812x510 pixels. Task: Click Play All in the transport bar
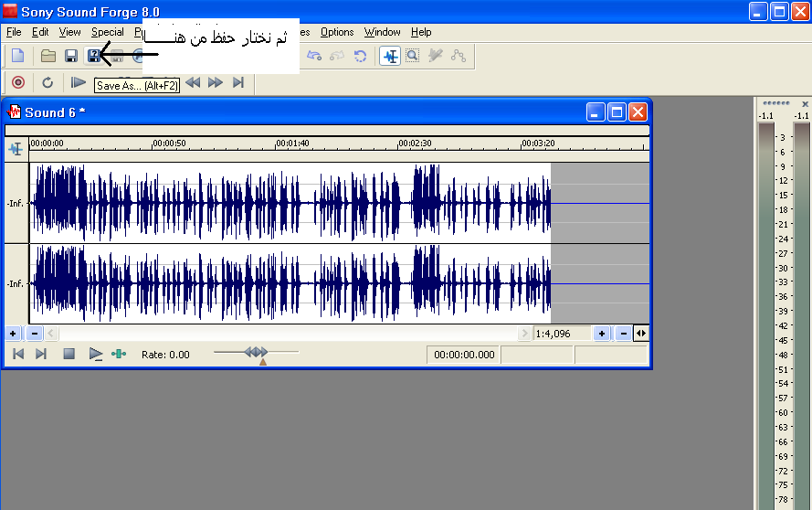tap(79, 82)
